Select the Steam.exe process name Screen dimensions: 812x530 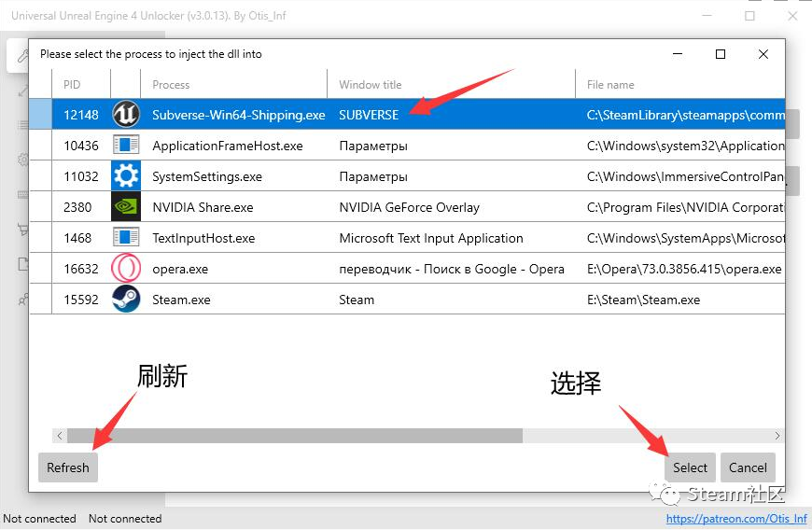[181, 300]
